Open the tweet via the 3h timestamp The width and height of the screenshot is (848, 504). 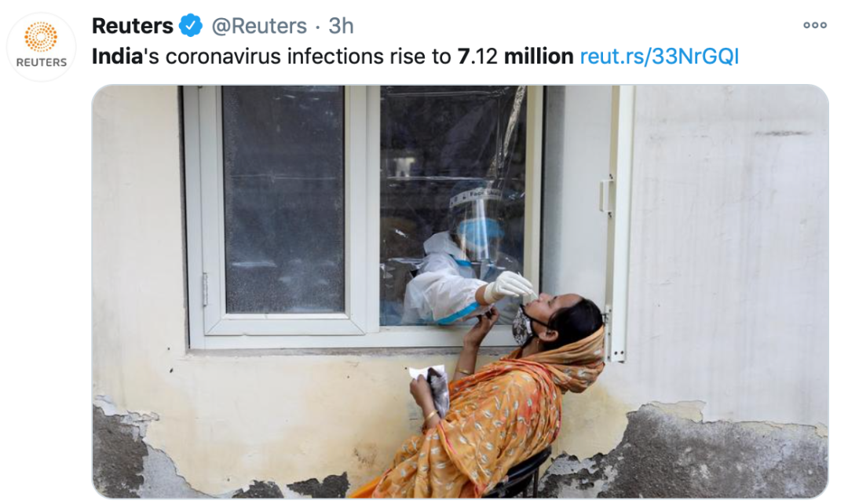click(342, 25)
